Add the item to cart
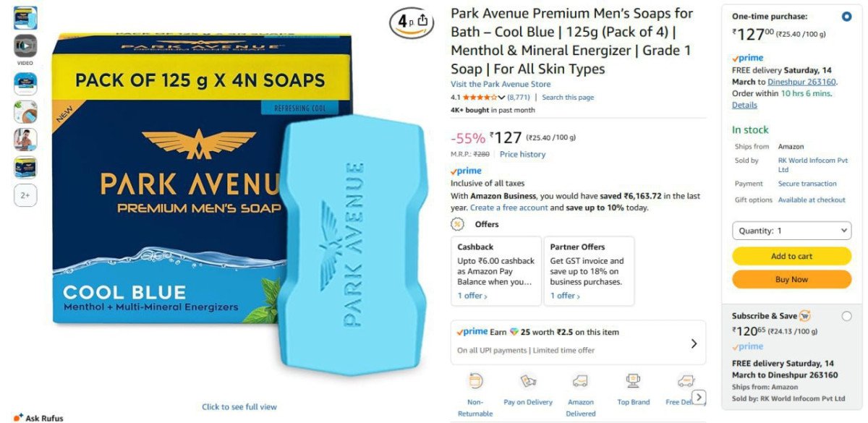 [x=792, y=256]
